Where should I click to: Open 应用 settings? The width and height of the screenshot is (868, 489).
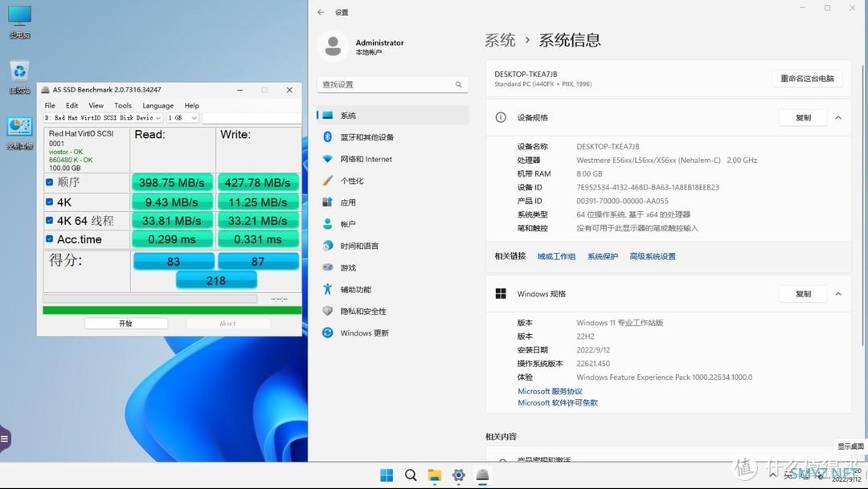393,202
